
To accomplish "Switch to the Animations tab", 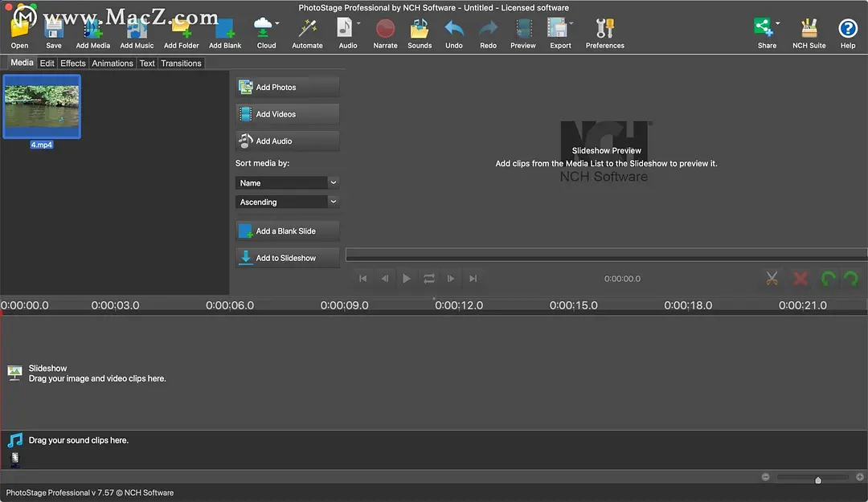I will [113, 63].
